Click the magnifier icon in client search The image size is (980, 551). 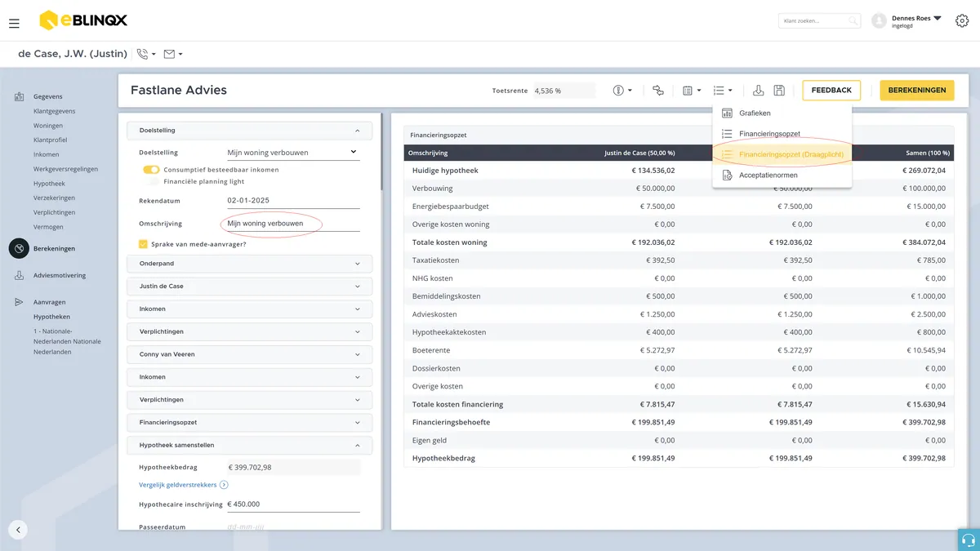tap(852, 21)
